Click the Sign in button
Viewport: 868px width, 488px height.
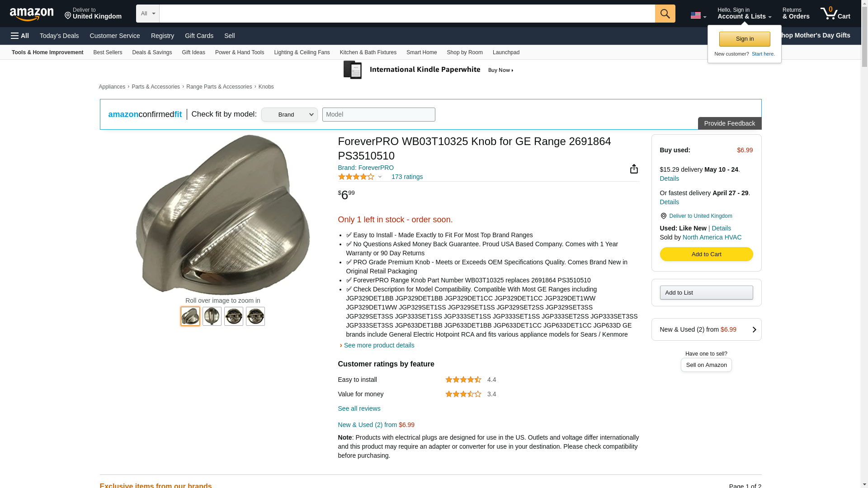pos(745,39)
